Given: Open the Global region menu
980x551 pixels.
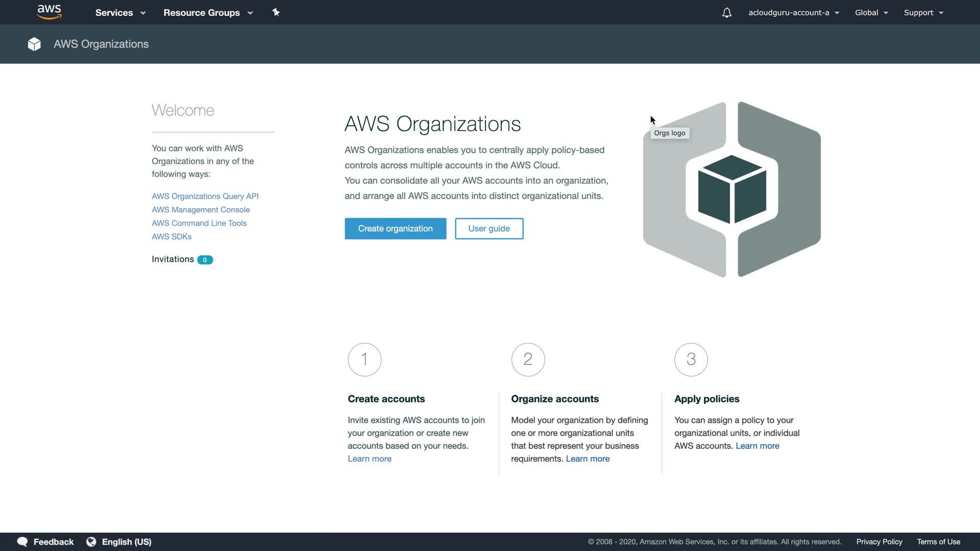Looking at the screenshot, I should click(x=871, y=13).
